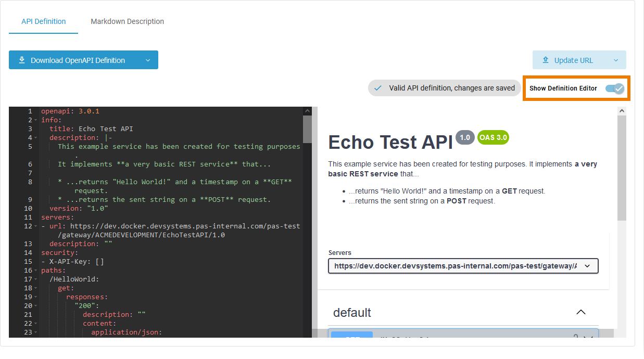Click the blue checkmark in the validation message

tap(377, 88)
